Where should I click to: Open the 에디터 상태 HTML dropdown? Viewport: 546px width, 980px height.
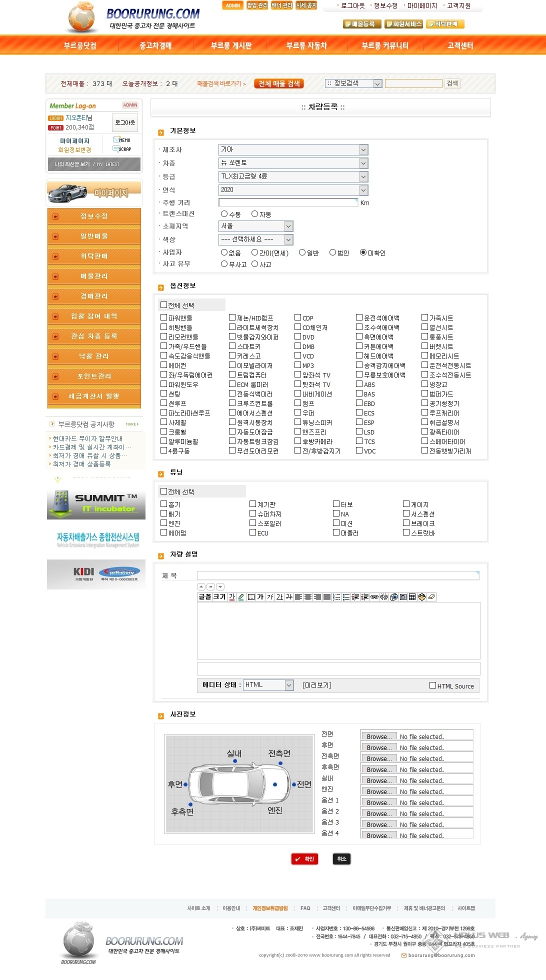[x=268, y=685]
